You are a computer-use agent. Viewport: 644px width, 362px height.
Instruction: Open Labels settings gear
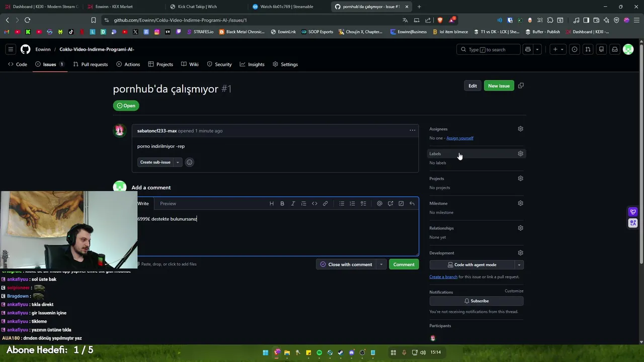coord(520,153)
